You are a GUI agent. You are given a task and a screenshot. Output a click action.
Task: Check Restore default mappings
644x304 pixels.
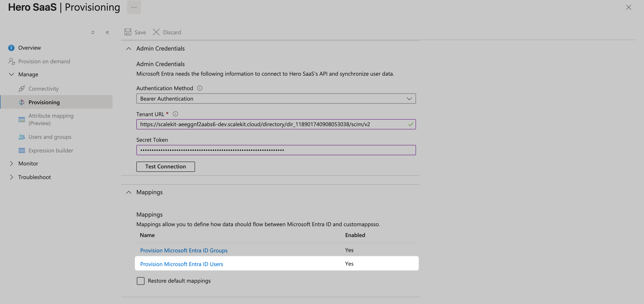click(x=140, y=281)
